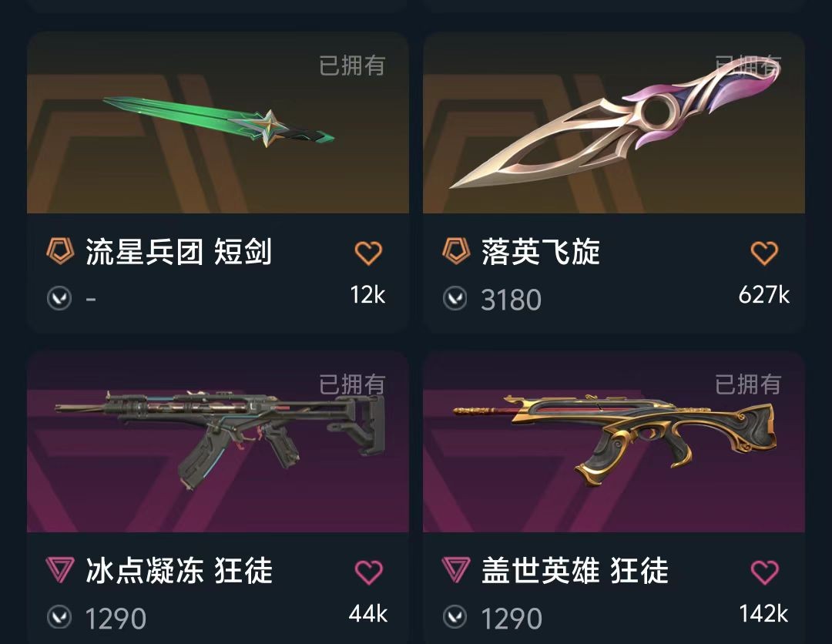The width and height of the screenshot is (832, 644).
Task: Click orange tier badge beside 落英飞旋
Action: (x=456, y=251)
